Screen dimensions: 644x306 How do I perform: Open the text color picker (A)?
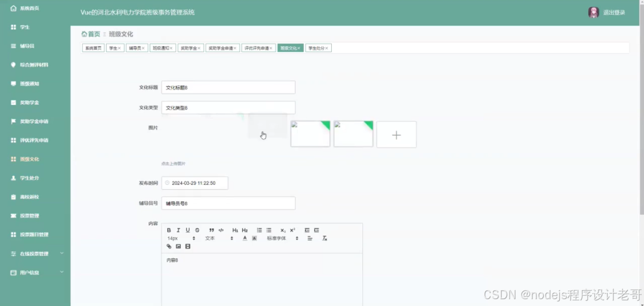click(245, 238)
